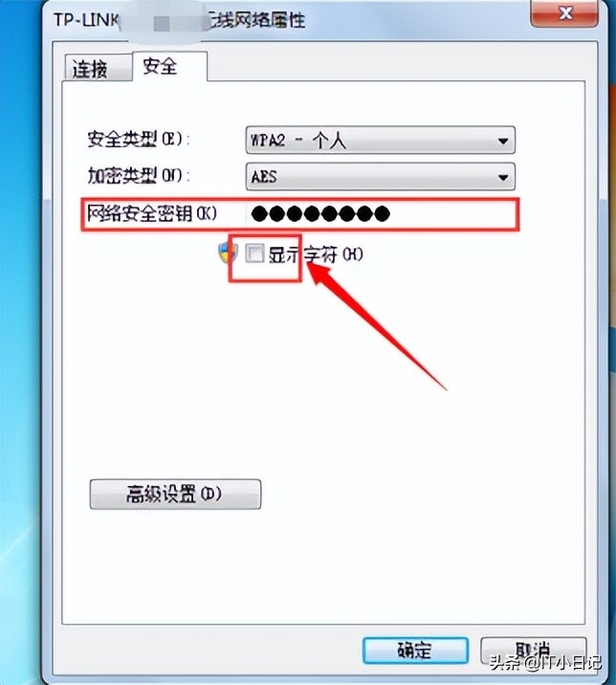616x685 pixels.
Task: Click the UAC shield icon beside 显示字符
Action: [x=228, y=253]
